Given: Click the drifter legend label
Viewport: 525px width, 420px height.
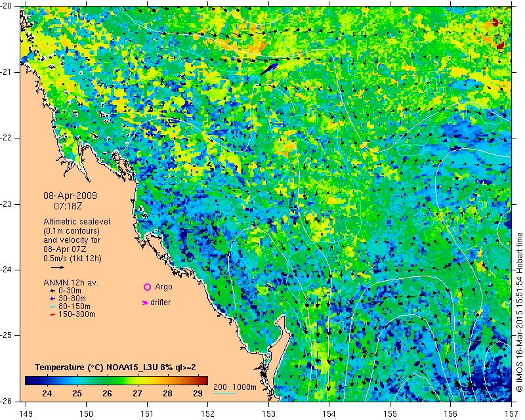Looking at the screenshot, I should pos(160,303).
